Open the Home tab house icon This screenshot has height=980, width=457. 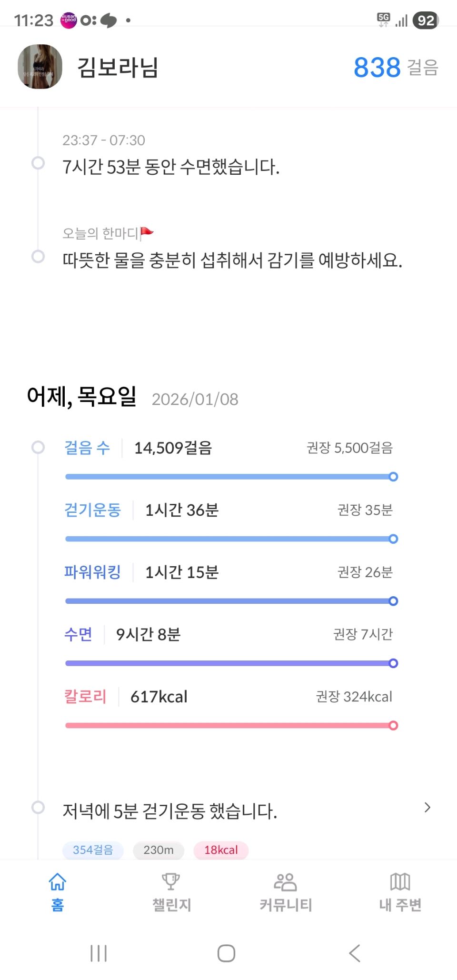[x=58, y=881]
